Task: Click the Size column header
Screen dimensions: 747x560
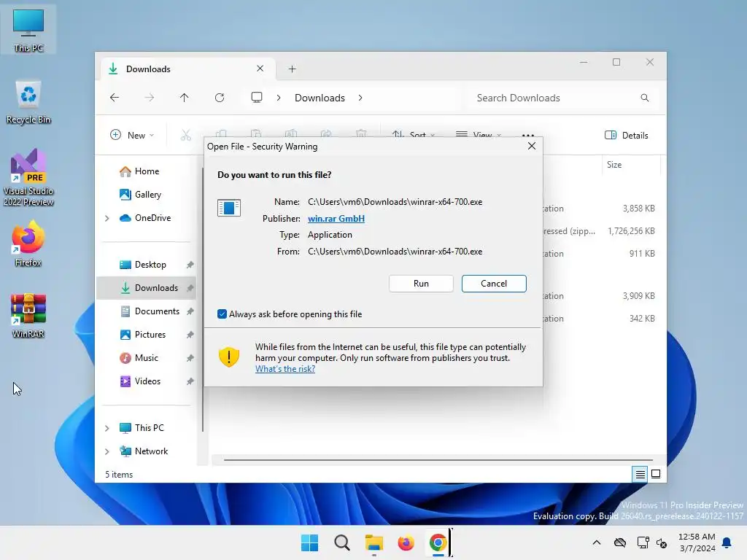Action: 631,165
